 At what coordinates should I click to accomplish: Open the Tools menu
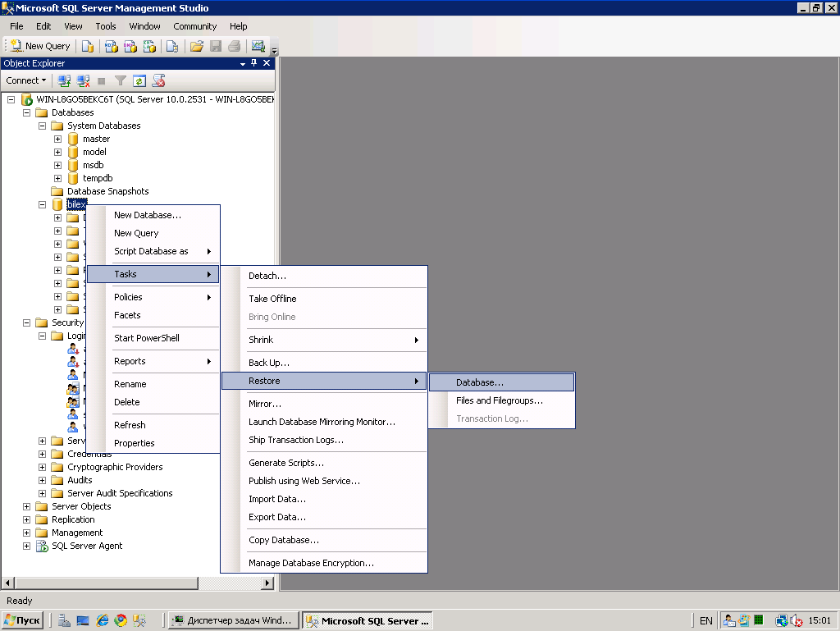(106, 26)
